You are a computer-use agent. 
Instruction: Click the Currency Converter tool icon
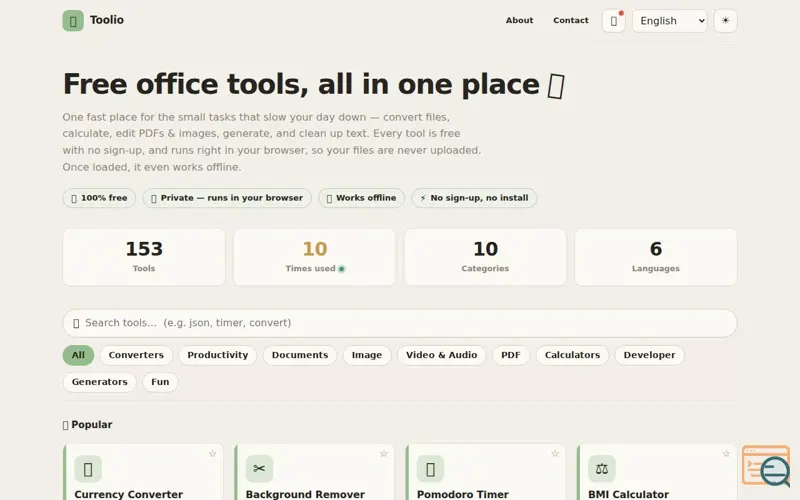88,469
